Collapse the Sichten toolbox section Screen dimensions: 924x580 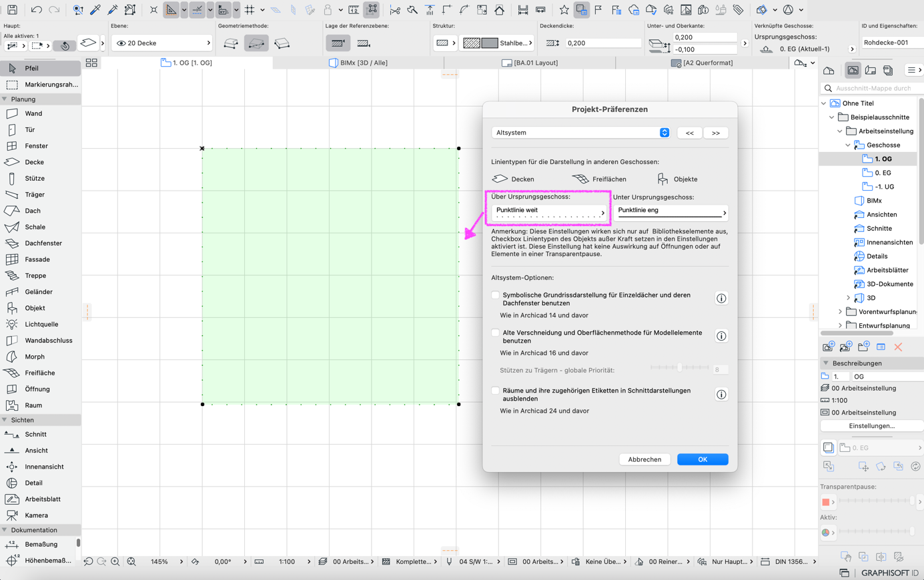point(5,420)
